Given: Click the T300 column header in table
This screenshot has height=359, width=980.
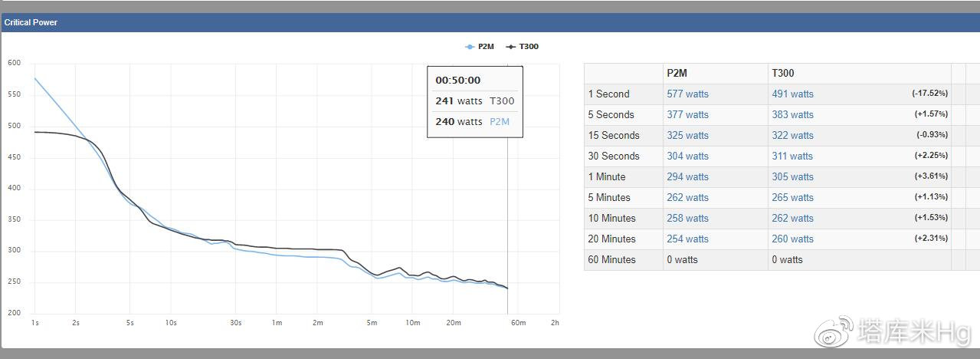Looking at the screenshot, I should [783, 74].
